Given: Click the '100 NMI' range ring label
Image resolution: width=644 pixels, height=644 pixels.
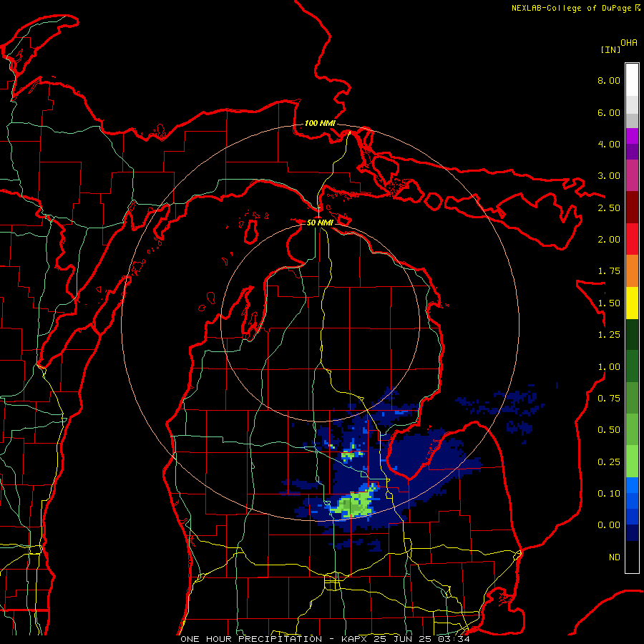Looking at the screenshot, I should tap(320, 123).
